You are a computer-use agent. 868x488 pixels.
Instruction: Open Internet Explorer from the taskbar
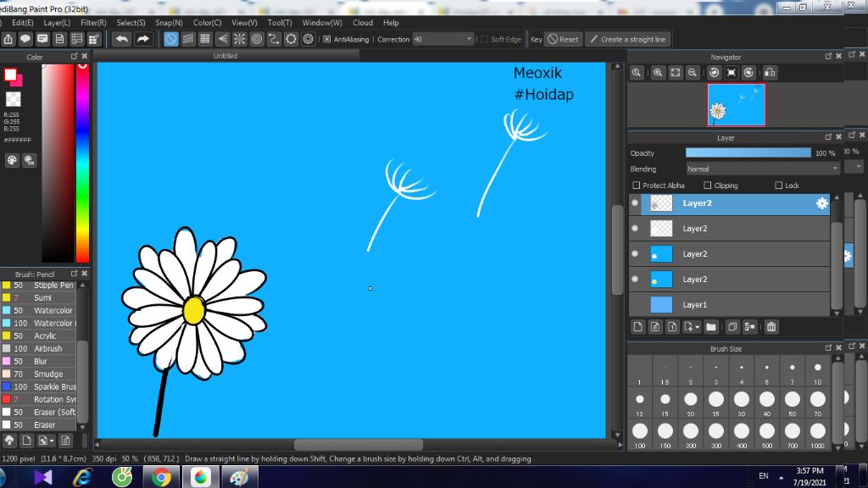(82, 477)
